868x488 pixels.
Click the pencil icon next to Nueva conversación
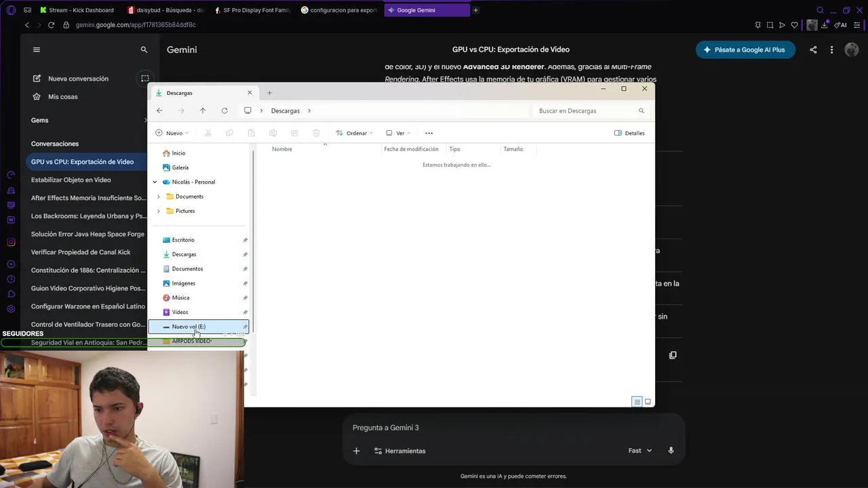(37, 79)
